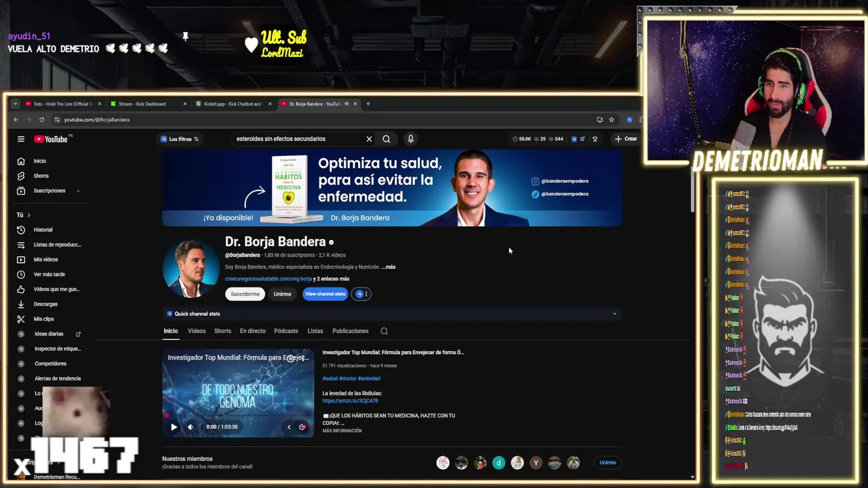Click Unirme next to Suscribirme
868x488 pixels.
tap(282, 294)
